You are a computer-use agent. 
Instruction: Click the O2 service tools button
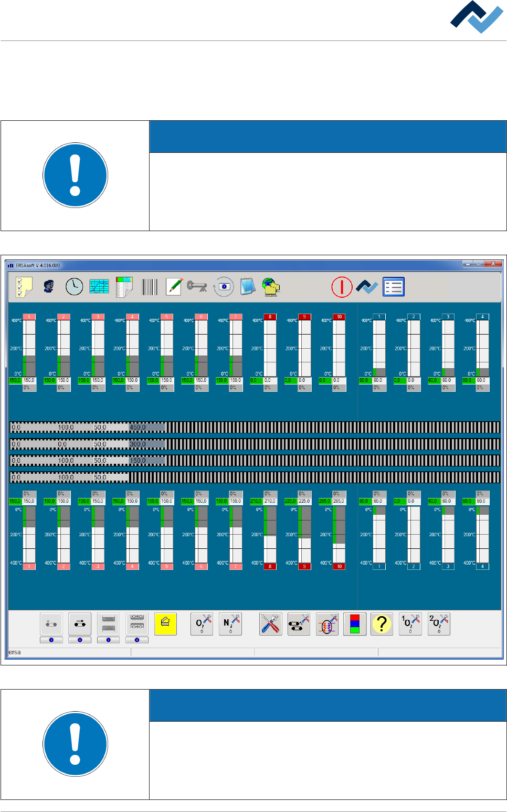coord(202,624)
